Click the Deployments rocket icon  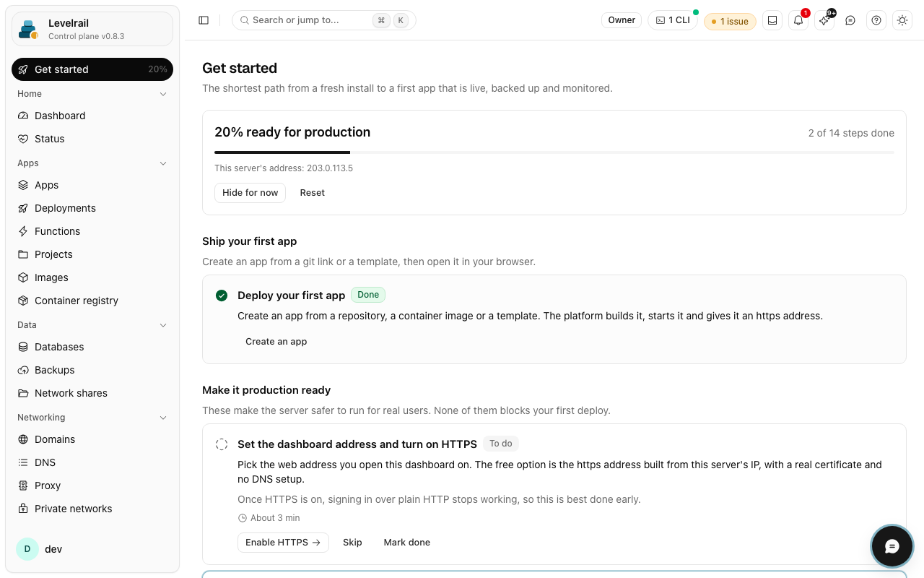pos(23,208)
